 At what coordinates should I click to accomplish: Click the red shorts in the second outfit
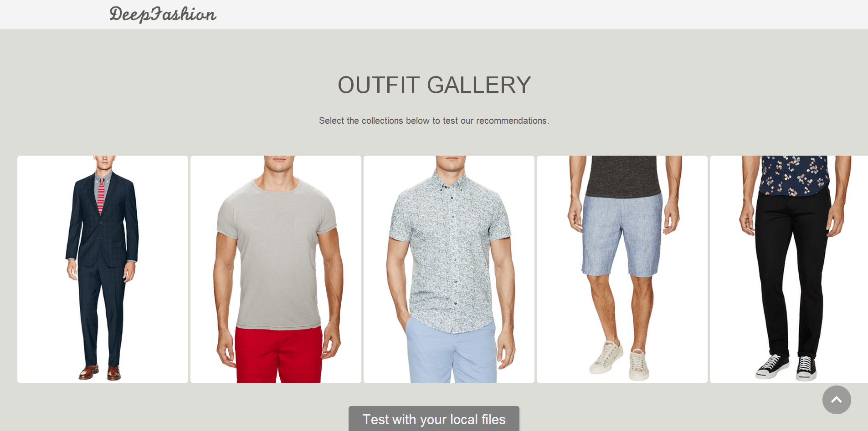tap(279, 354)
